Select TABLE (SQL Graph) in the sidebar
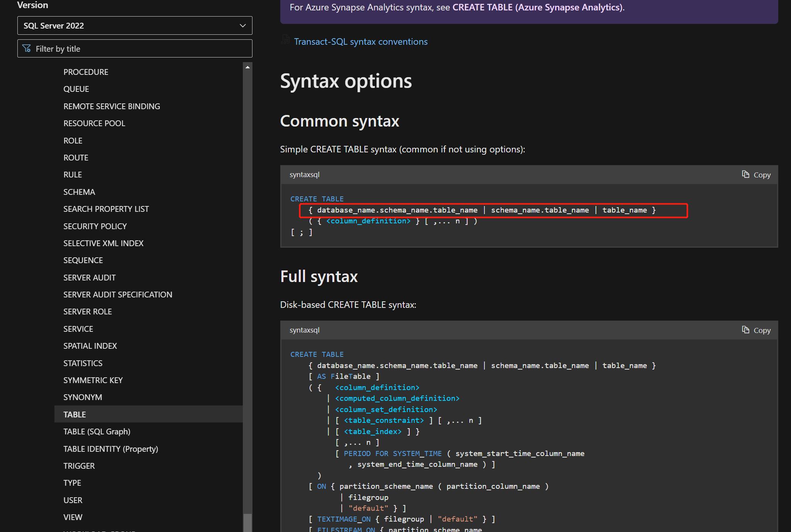This screenshot has height=532, width=791. [97, 431]
